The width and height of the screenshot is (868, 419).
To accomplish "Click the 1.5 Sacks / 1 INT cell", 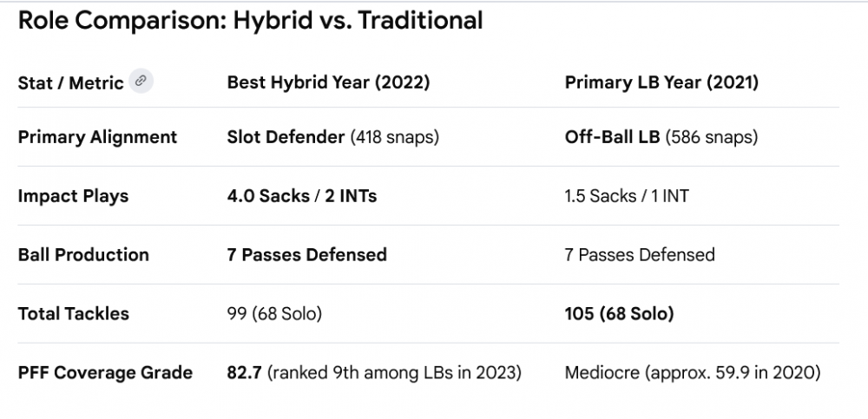I will coord(626,196).
